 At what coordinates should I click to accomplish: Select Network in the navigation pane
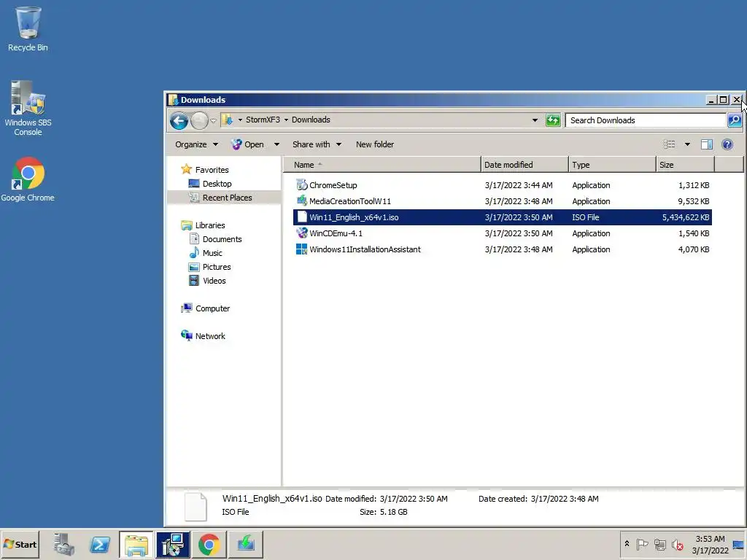click(x=210, y=335)
